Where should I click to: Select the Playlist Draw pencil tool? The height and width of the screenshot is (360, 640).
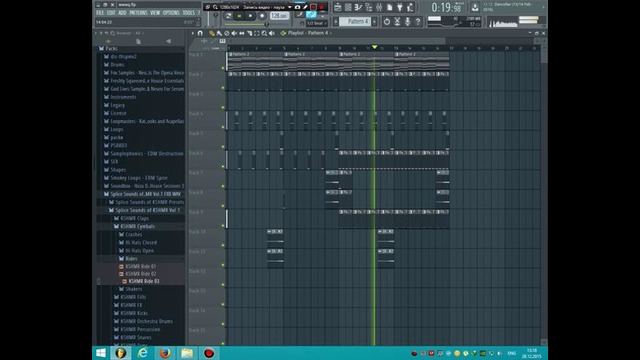[x=211, y=33]
